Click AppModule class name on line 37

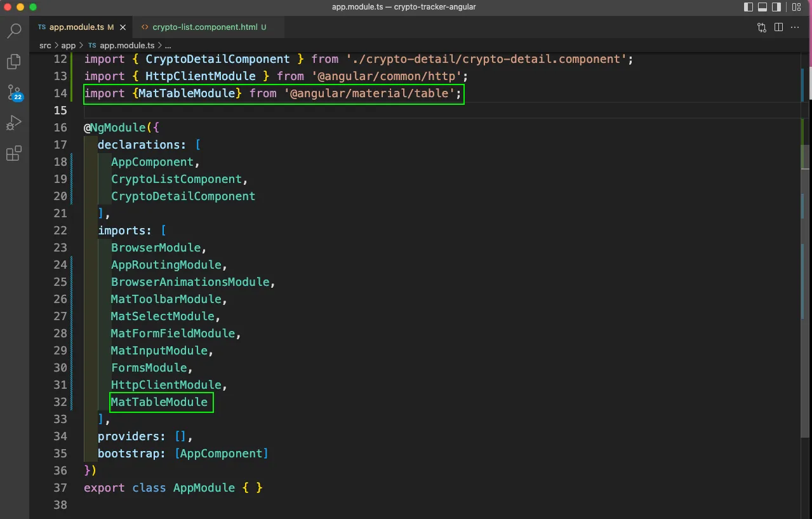204,488
